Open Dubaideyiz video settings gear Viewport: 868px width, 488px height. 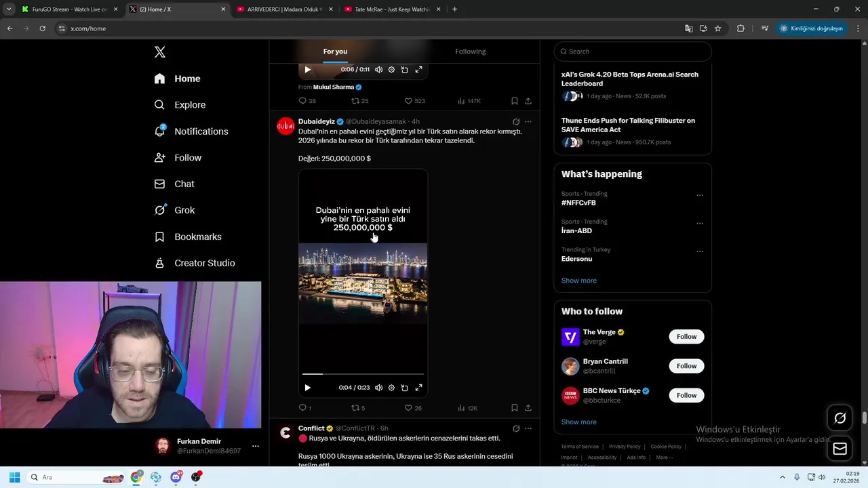pos(391,388)
